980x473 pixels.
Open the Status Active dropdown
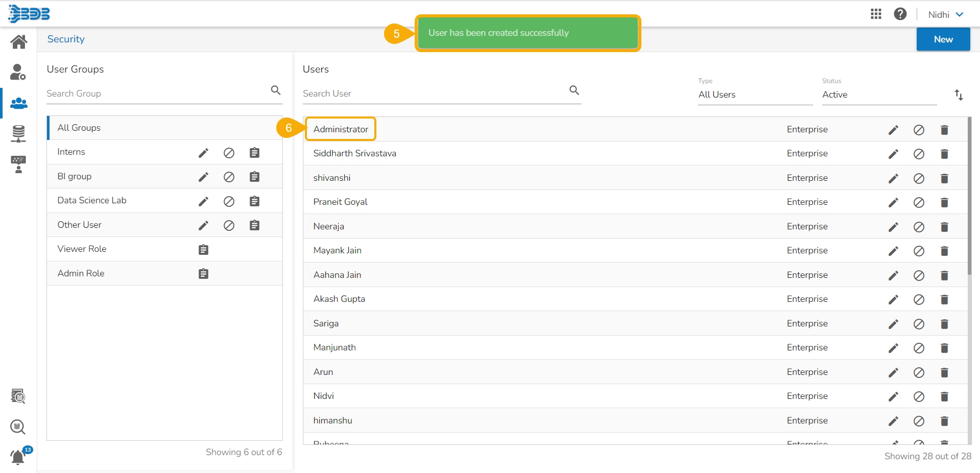coord(879,94)
